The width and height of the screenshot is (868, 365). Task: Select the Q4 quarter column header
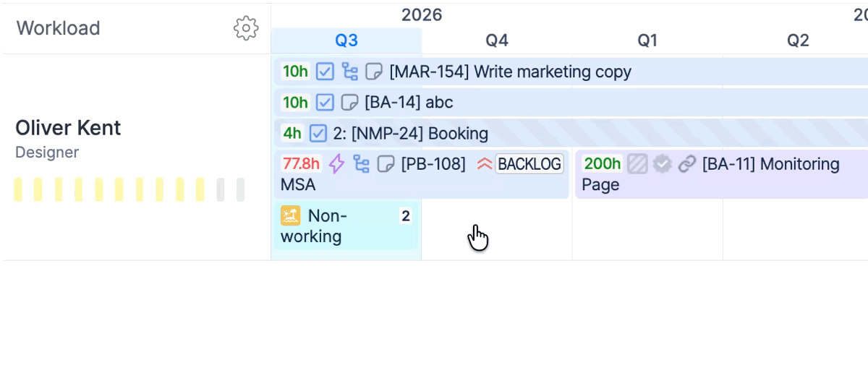click(497, 40)
